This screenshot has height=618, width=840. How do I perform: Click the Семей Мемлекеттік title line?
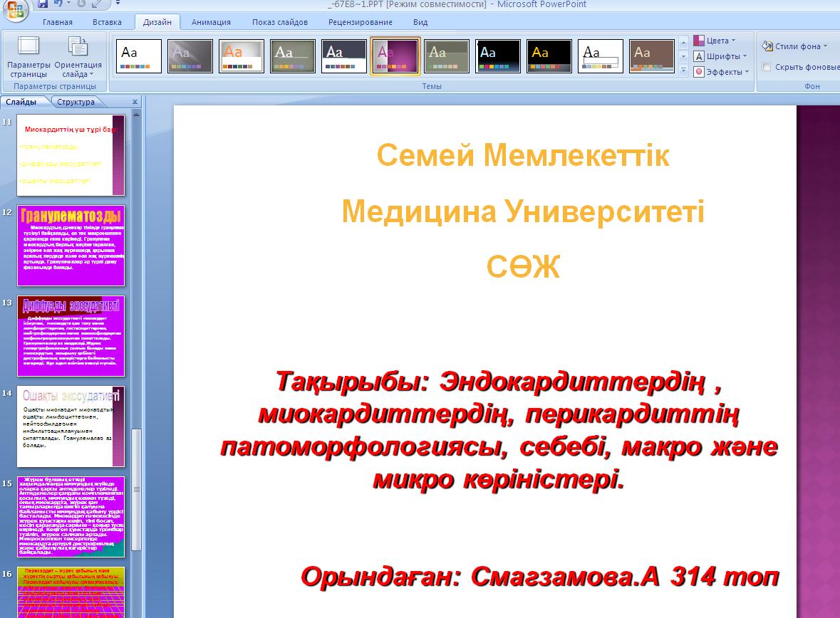point(523,155)
